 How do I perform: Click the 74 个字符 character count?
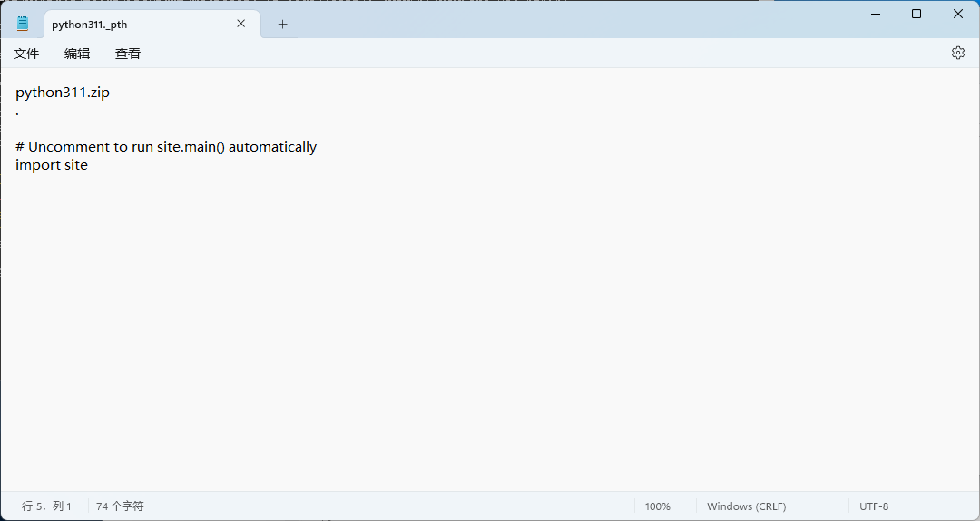coord(120,506)
